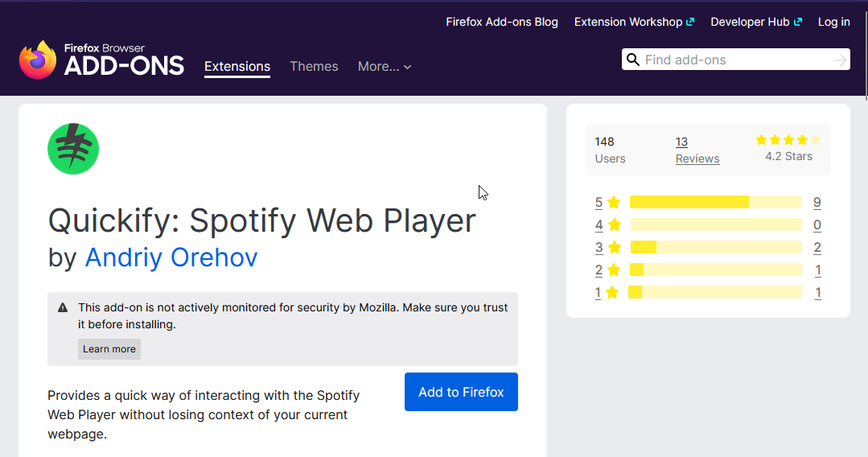Click the number 3 rating label
Image resolution: width=868 pixels, height=457 pixels.
[599, 248]
